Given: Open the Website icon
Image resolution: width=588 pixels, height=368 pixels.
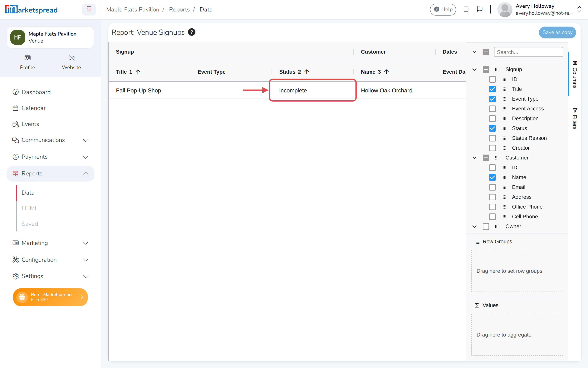Looking at the screenshot, I should (x=71, y=58).
